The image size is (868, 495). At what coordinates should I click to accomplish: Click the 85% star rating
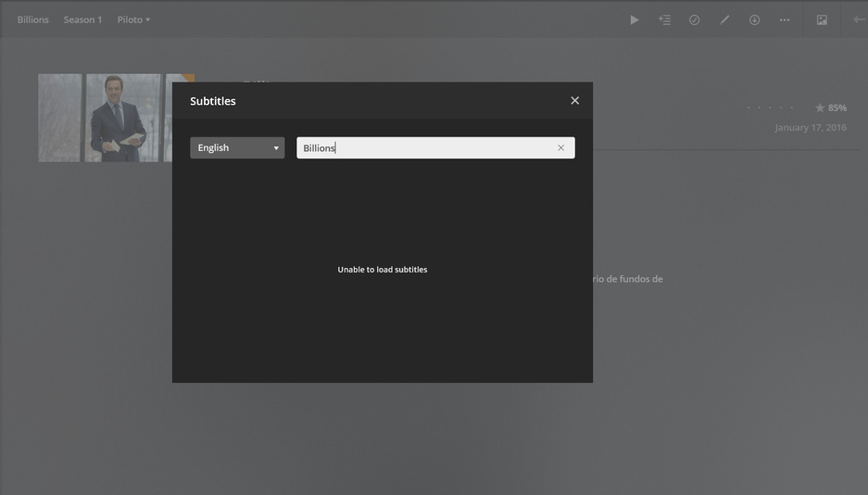(830, 108)
